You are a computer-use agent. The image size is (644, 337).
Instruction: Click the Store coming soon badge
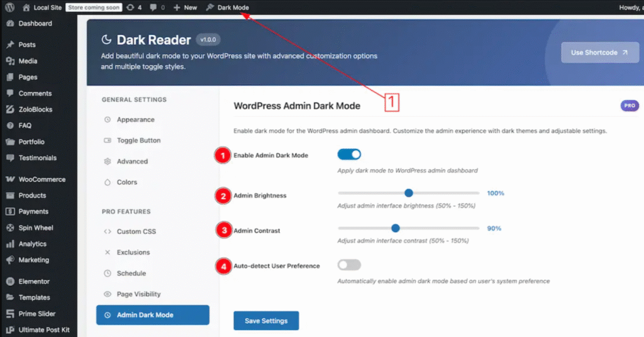tap(94, 8)
